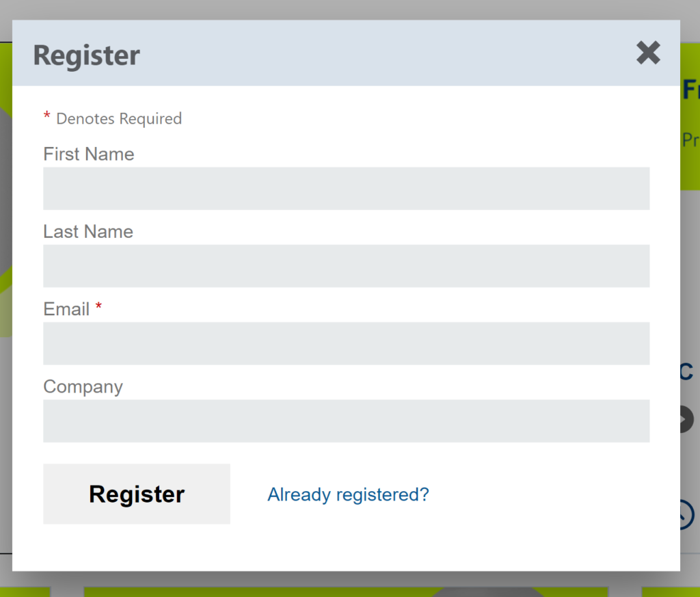Click the Register heading in dialog header

point(86,55)
